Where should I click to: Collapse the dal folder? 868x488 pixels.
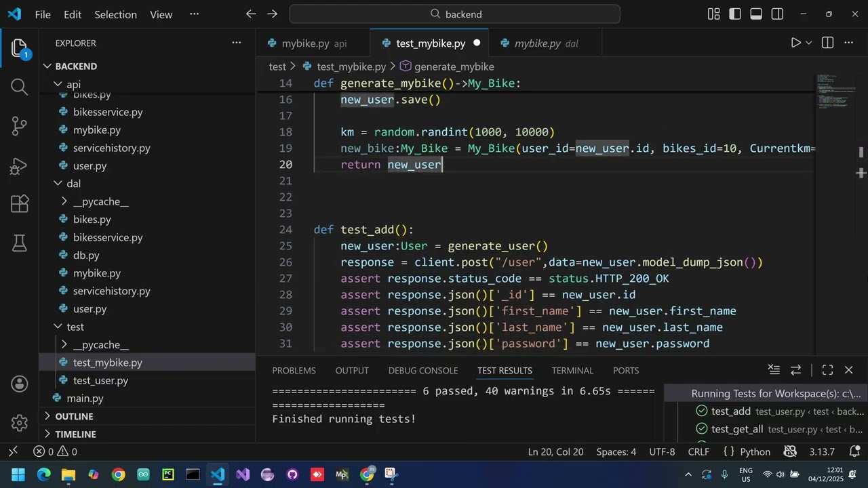click(x=58, y=184)
